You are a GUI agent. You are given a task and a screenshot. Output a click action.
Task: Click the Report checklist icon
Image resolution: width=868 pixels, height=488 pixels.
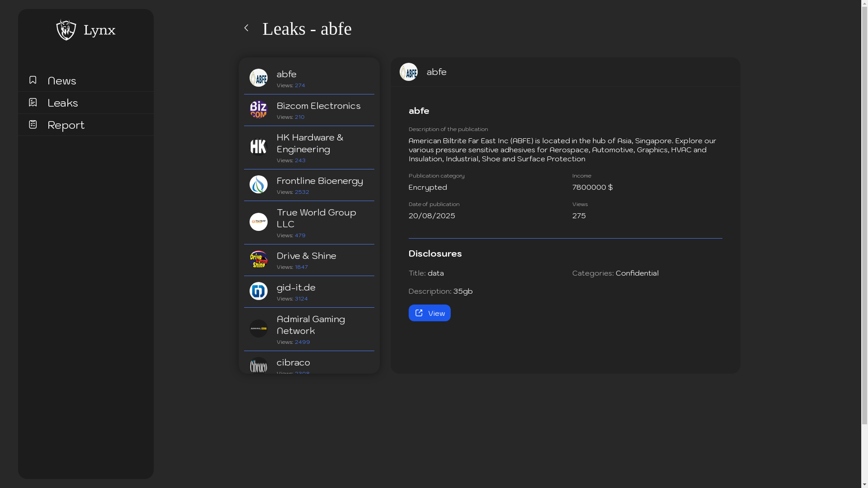pyautogui.click(x=33, y=124)
